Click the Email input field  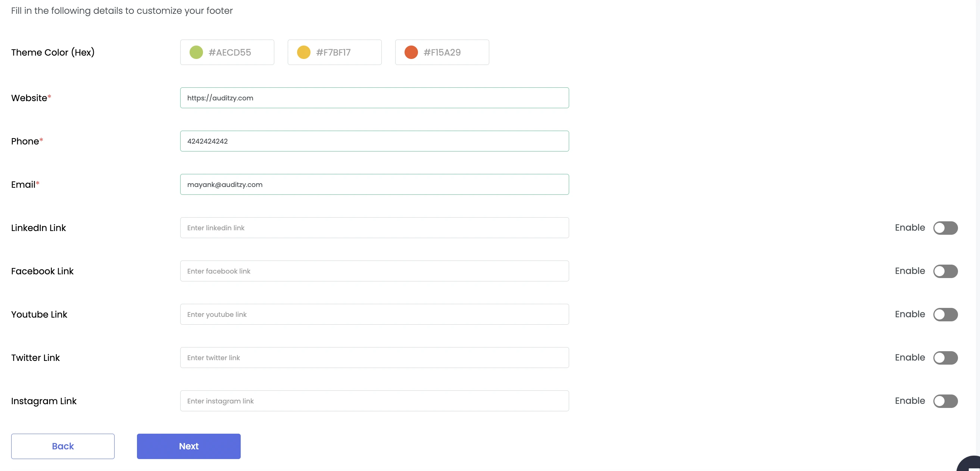pos(374,184)
